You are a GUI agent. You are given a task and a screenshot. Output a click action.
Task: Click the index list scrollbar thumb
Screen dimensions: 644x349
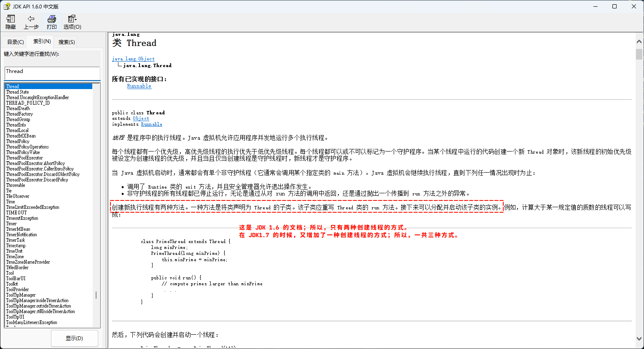tap(96, 295)
